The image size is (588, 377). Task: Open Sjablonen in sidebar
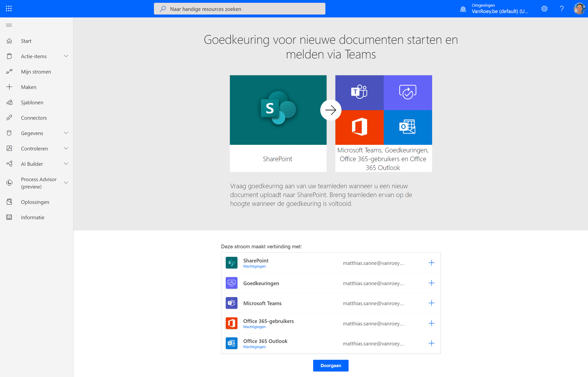point(32,102)
